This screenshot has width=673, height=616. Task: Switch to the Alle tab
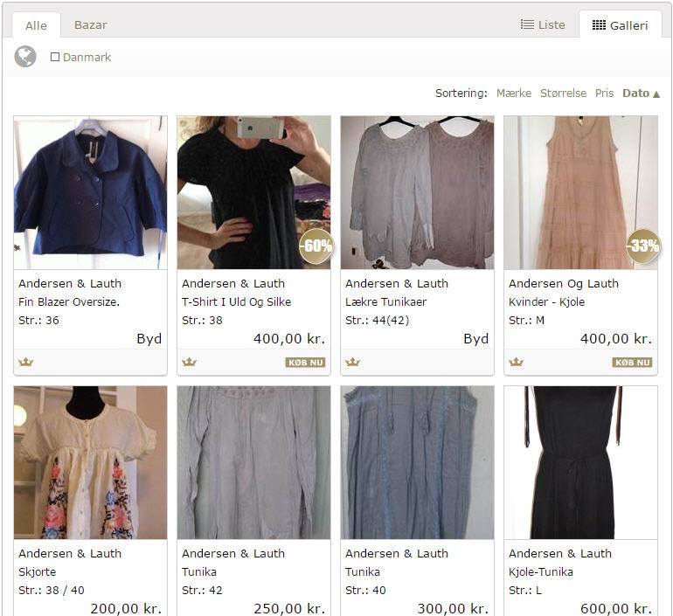(x=36, y=25)
